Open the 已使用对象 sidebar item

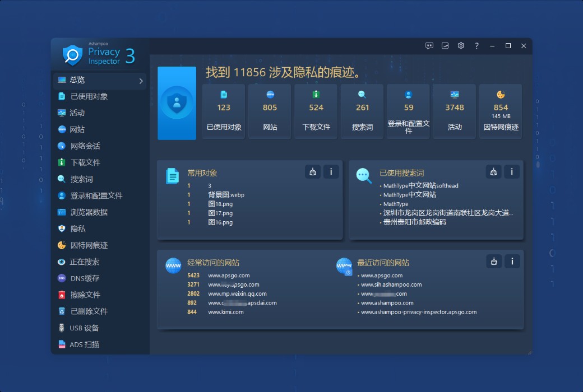pos(89,96)
